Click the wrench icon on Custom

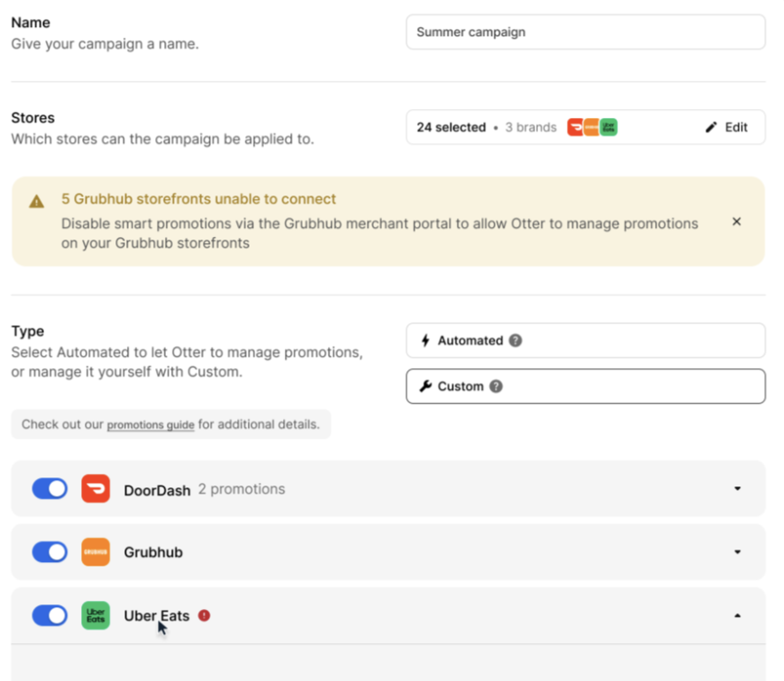(425, 386)
